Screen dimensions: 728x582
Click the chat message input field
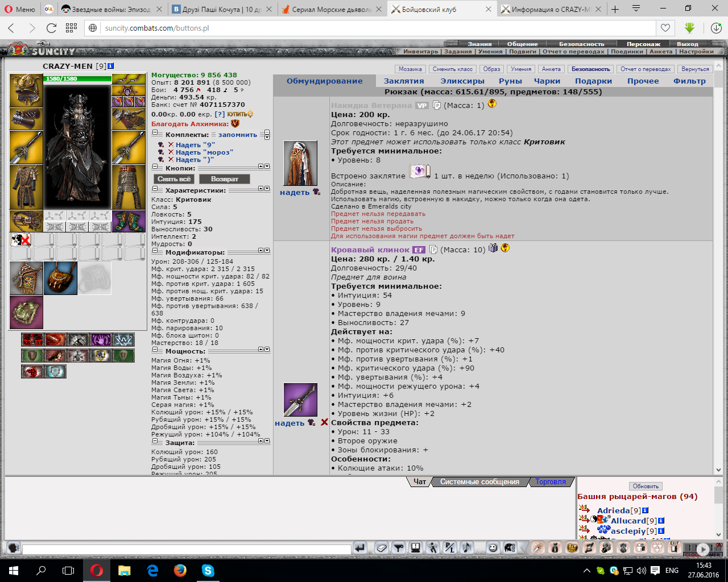(x=187, y=549)
